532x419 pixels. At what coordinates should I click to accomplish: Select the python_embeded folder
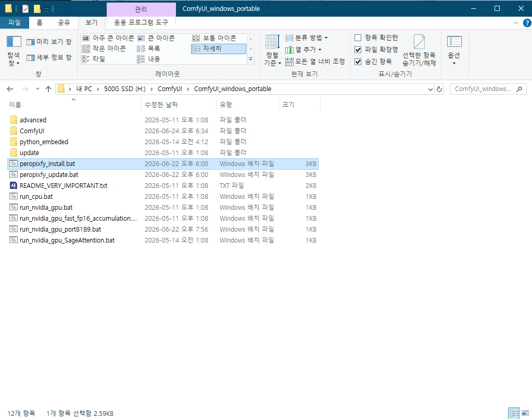click(162, 142)
